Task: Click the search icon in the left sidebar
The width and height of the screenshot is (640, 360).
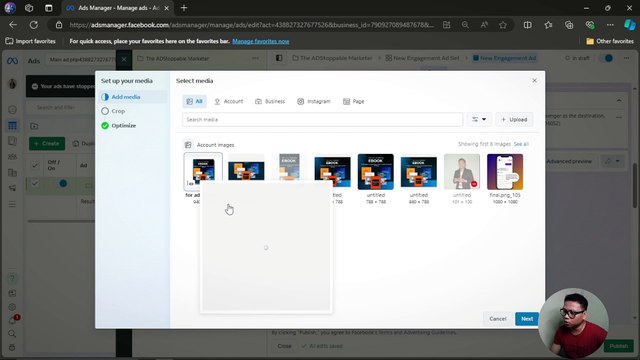Action: [12, 334]
